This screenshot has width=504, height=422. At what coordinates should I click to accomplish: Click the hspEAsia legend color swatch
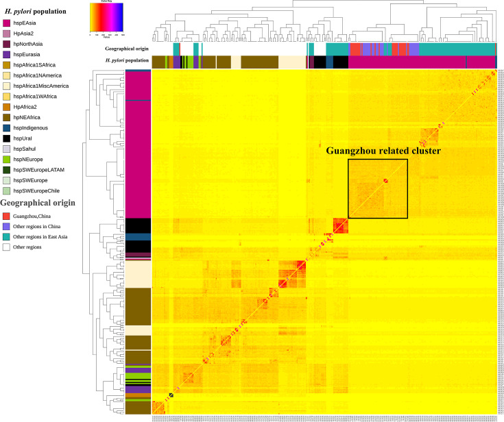[6, 23]
